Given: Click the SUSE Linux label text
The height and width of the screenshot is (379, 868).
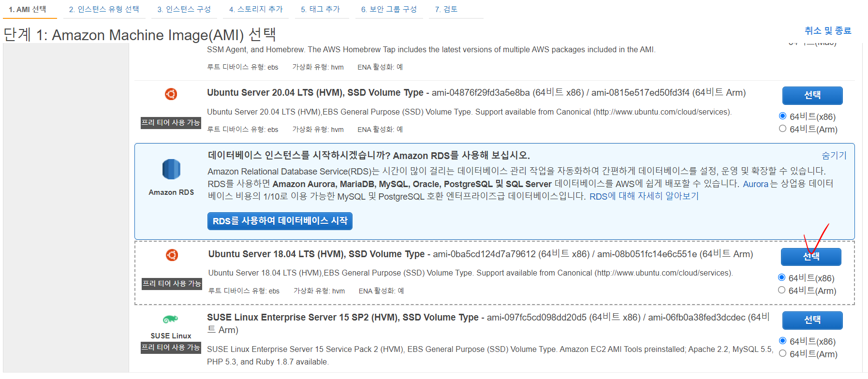Looking at the screenshot, I should (171, 336).
